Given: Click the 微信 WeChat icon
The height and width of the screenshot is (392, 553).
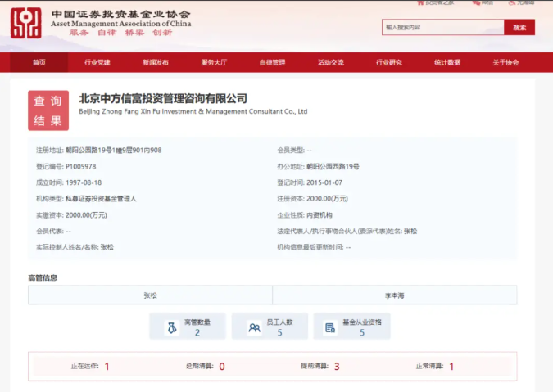Looking at the screenshot, I should pos(474,2).
